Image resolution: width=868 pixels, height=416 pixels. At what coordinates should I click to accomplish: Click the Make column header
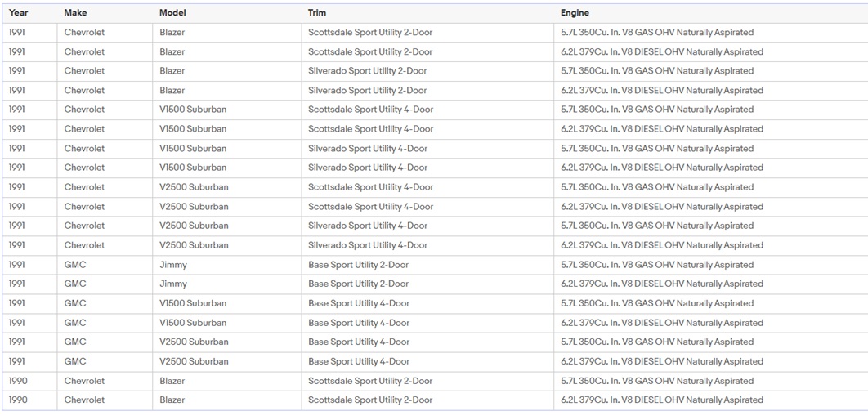[x=75, y=13]
